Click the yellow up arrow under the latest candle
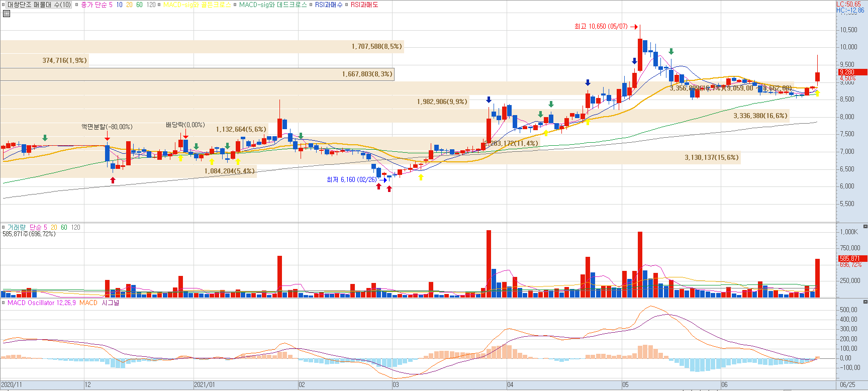868x391 pixels. 818,93
